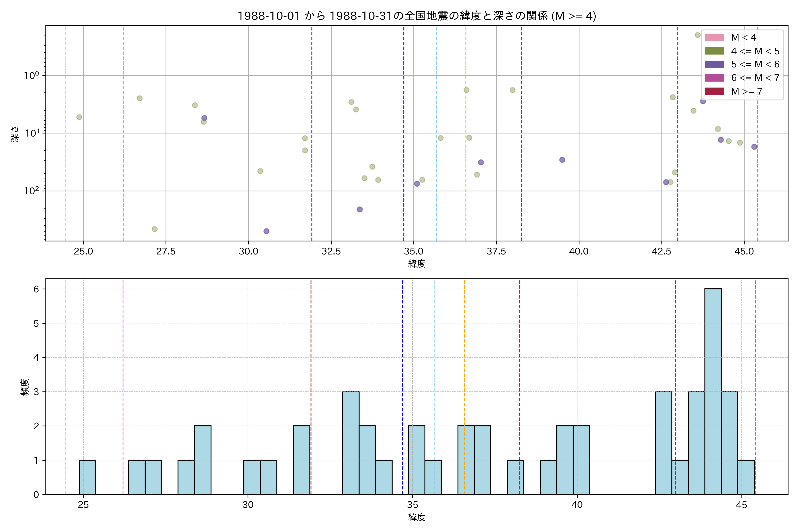This screenshot has height=532, width=798.
Task: Click the 27.5 tick label on scatter x-axis
Action: click(x=166, y=251)
